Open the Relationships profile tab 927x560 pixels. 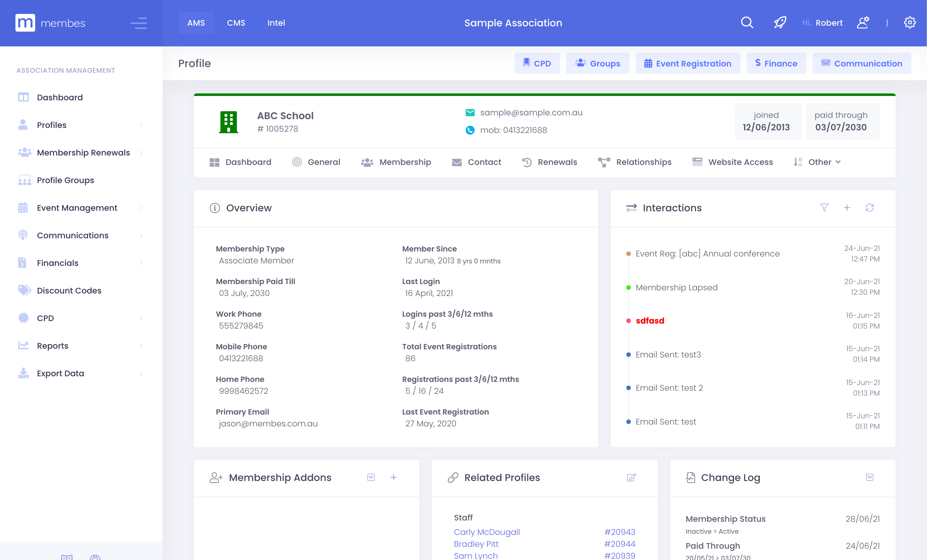coord(635,162)
